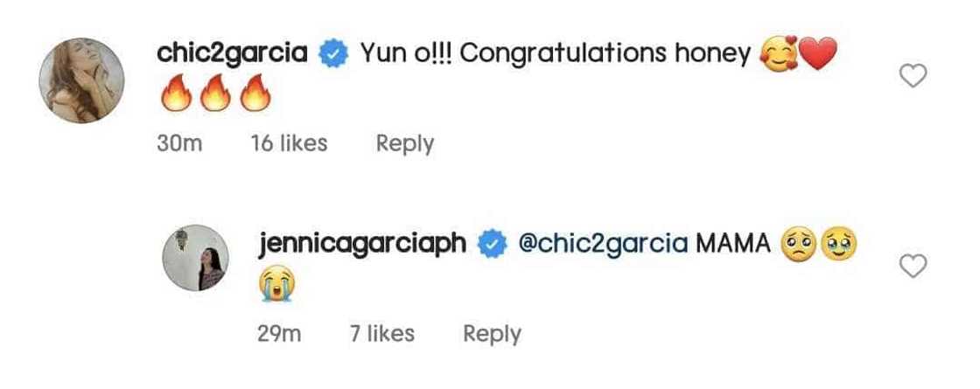Open jennicagarciaph's profile picture
980x389 pixels.
[x=195, y=257]
